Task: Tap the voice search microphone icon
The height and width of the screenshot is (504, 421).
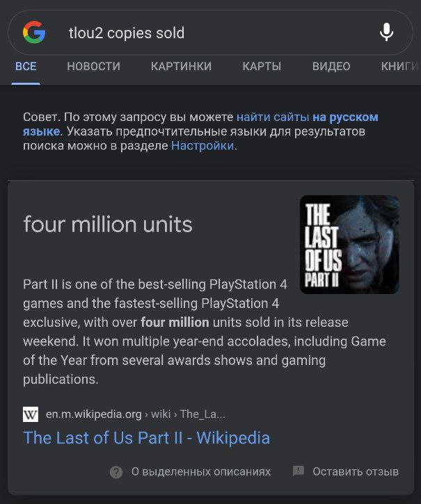Action: [x=386, y=33]
